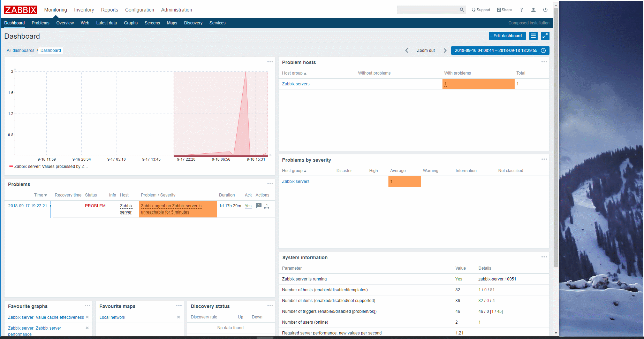644x339 pixels.
Task: Click the Share button in header
Action: [x=504, y=10]
